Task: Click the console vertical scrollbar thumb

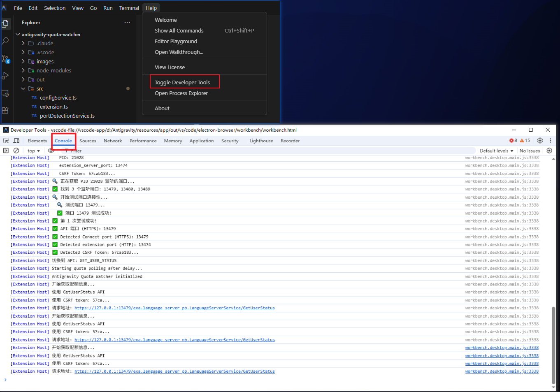Action: pos(553,345)
